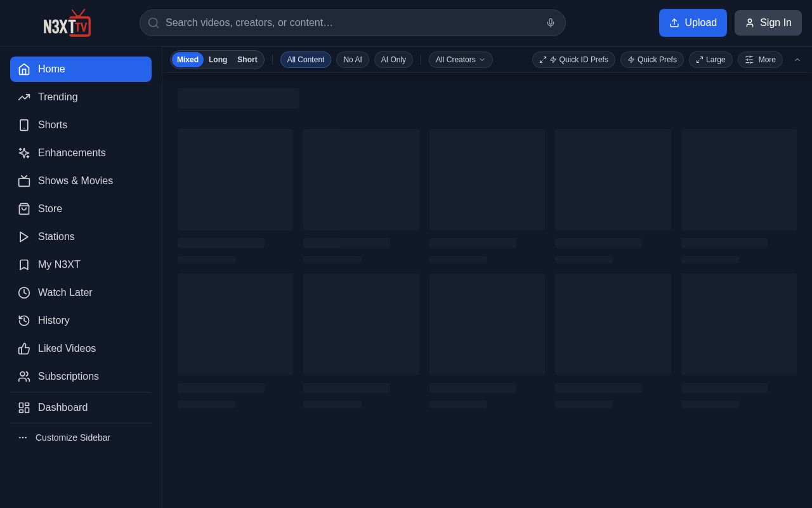Open Customize Sidebar
The width and height of the screenshot is (812, 508).
coord(81,438)
